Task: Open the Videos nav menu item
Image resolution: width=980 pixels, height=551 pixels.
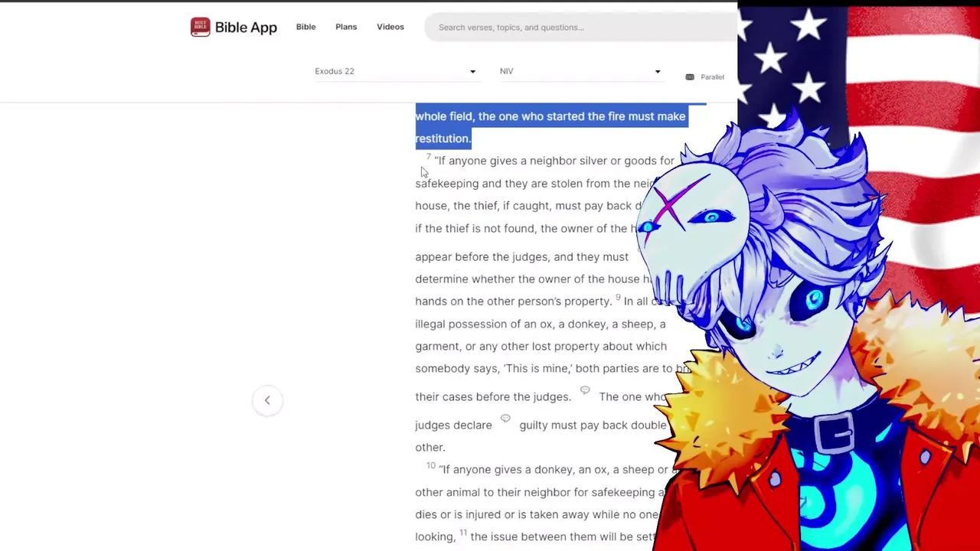Action: pyautogui.click(x=390, y=27)
